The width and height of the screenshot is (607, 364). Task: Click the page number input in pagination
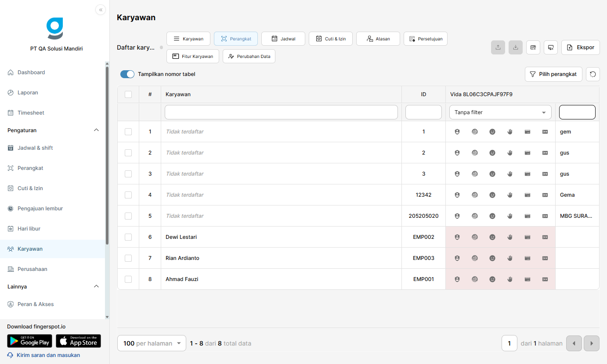click(x=509, y=343)
